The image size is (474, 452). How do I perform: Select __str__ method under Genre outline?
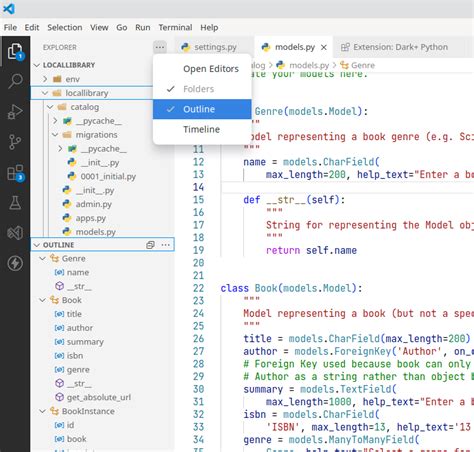79,286
